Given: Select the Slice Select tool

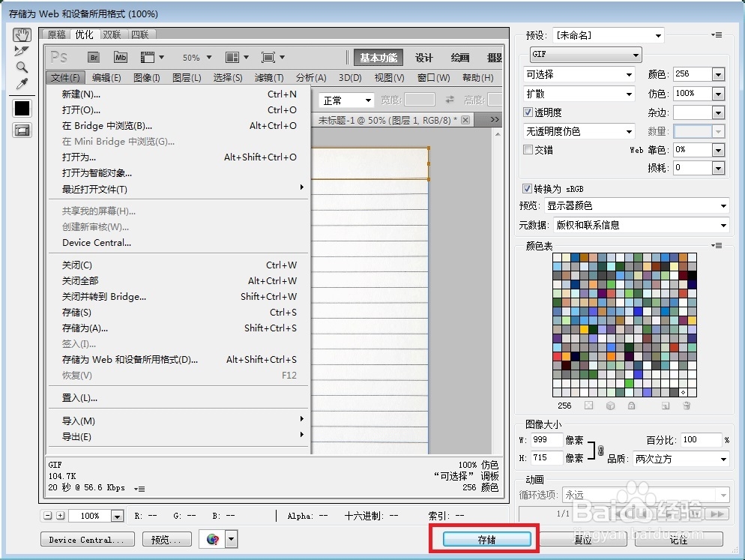Looking at the screenshot, I should click(x=22, y=51).
